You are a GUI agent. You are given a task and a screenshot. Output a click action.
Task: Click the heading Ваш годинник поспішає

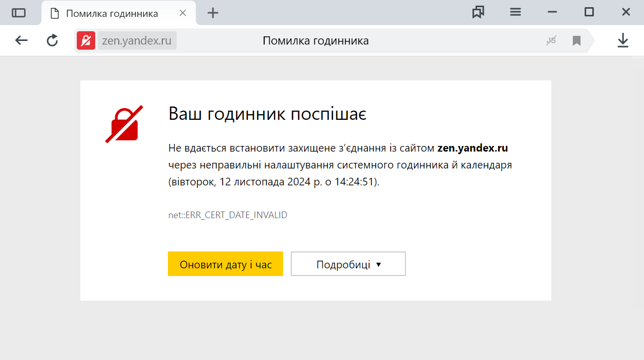point(267,114)
